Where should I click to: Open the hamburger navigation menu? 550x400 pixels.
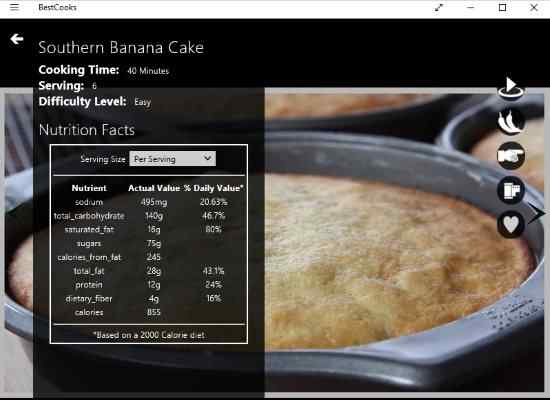pos(14,7)
